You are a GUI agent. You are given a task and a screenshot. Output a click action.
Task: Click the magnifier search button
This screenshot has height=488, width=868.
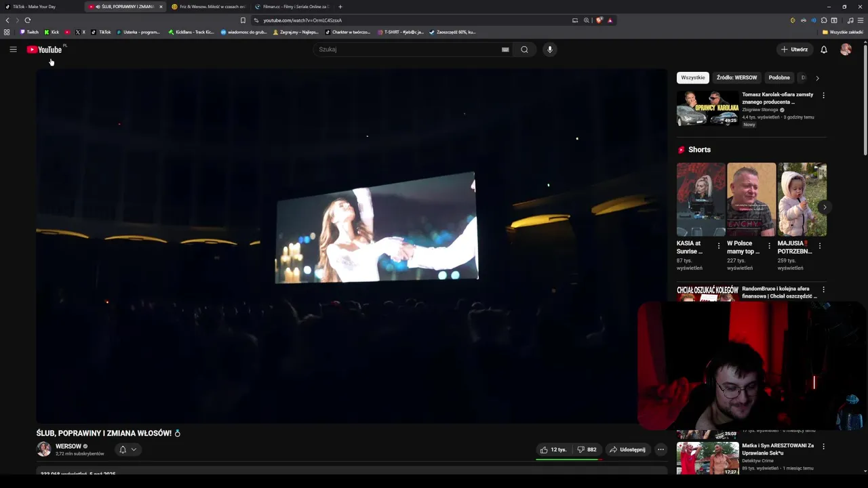tap(524, 49)
